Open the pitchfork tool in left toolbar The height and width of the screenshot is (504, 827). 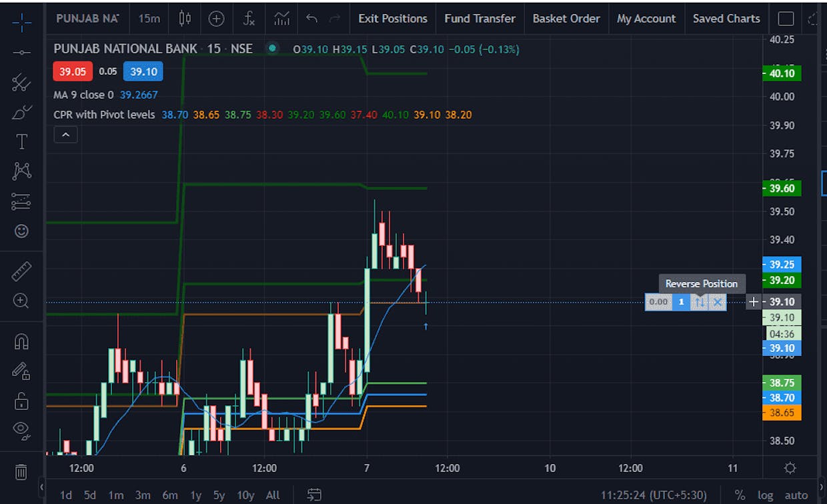click(x=21, y=83)
